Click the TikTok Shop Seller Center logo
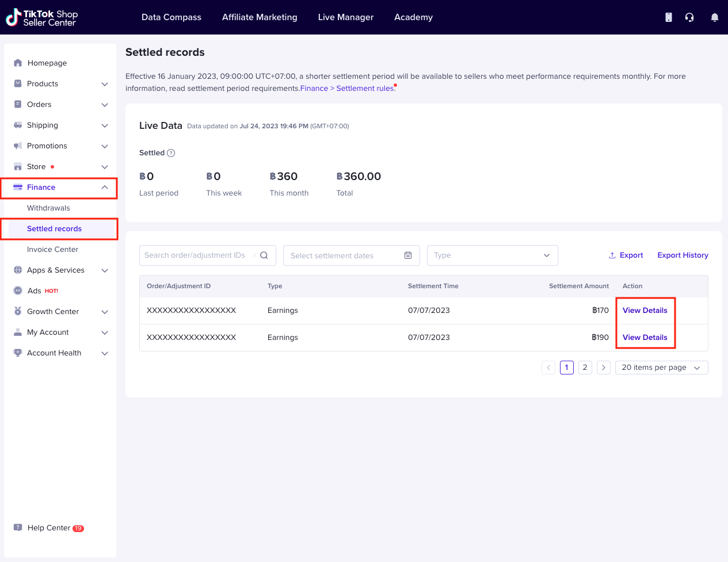 pos(42,18)
